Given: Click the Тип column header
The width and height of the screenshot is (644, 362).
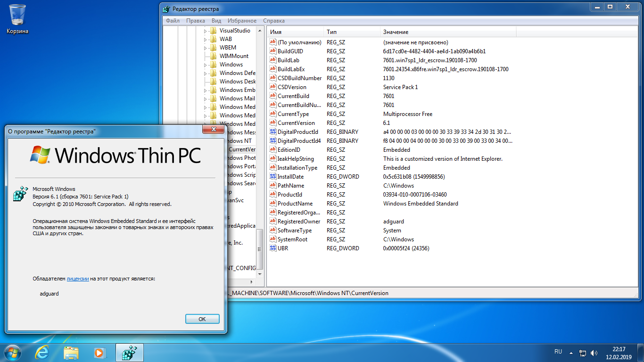Looking at the screenshot, I should (x=352, y=32).
